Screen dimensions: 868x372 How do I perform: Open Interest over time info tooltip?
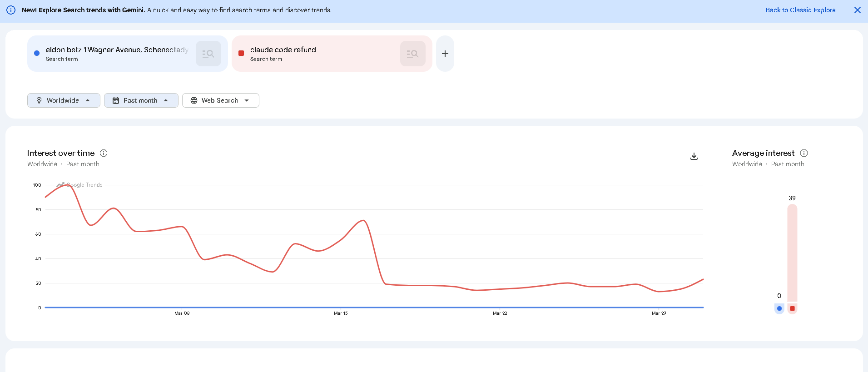pyautogui.click(x=104, y=153)
